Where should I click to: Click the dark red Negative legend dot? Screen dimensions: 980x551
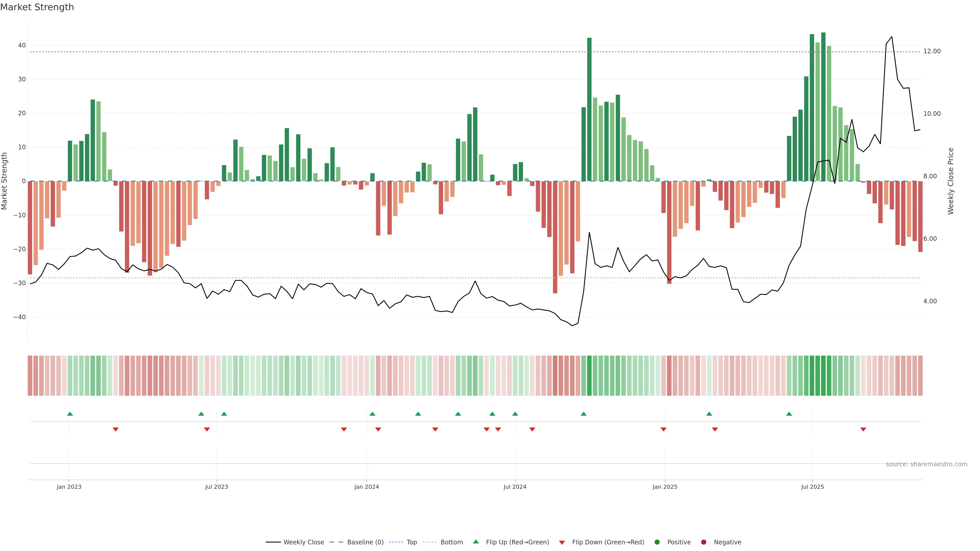click(703, 542)
